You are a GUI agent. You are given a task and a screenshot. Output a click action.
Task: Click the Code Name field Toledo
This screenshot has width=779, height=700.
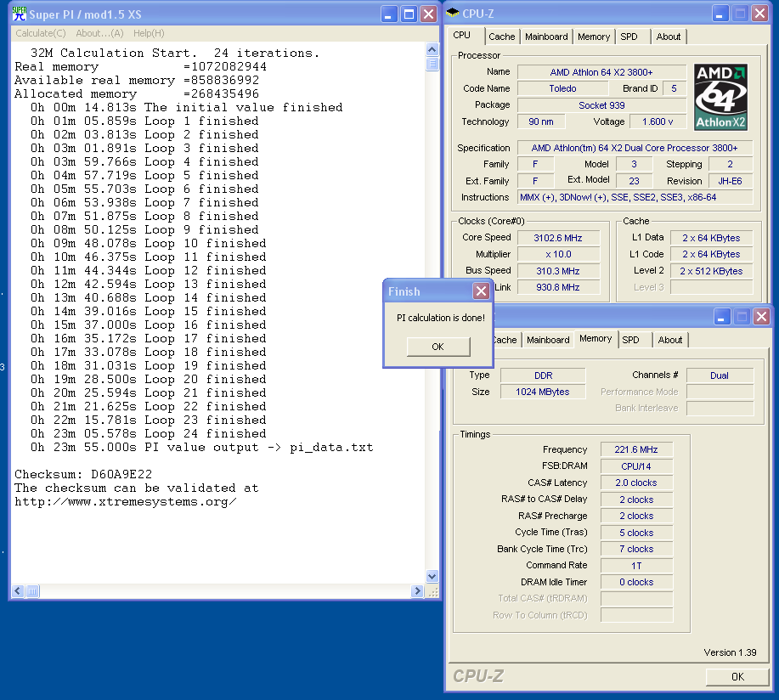point(563,88)
